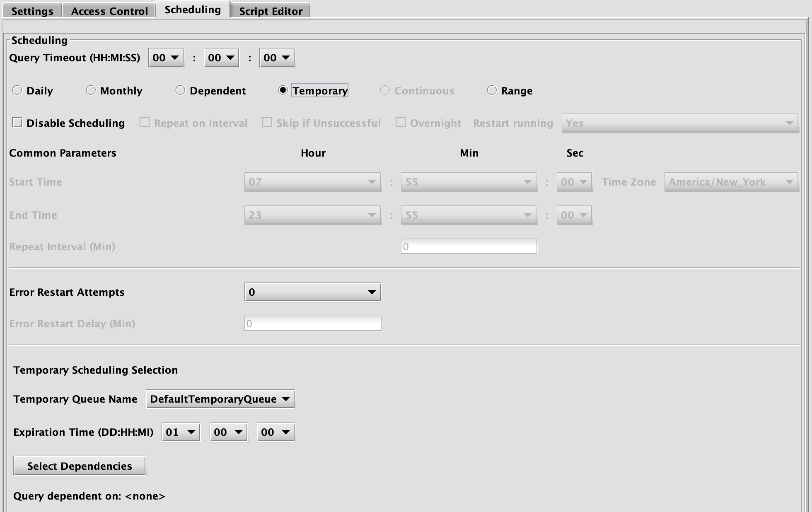
Task: Open Expiration Time minutes dropdown
Action: (x=275, y=432)
